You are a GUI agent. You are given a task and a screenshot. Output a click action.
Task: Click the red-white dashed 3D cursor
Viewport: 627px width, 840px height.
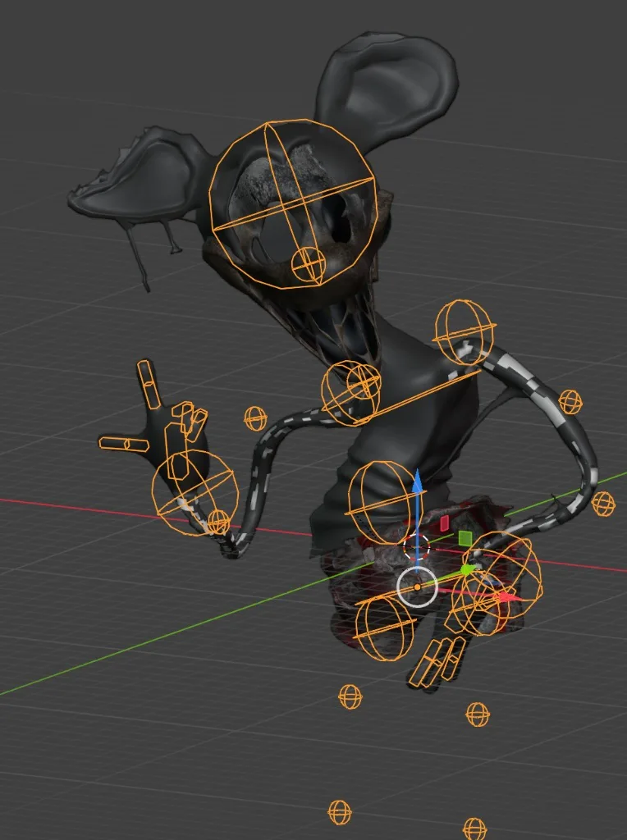pyautogui.click(x=416, y=546)
